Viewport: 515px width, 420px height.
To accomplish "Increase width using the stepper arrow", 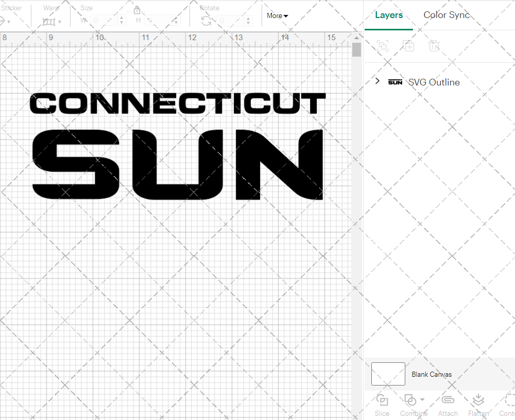I will (x=122, y=18).
